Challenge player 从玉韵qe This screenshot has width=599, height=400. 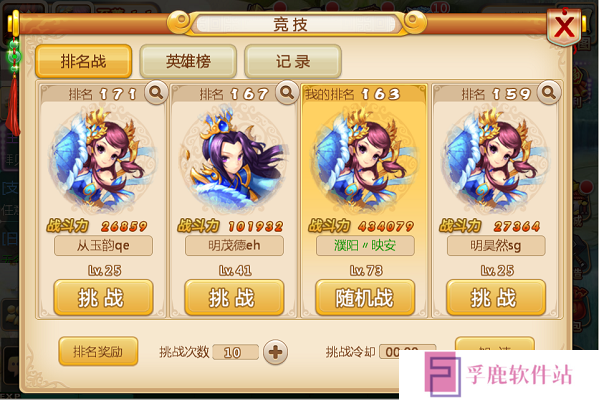tap(103, 298)
